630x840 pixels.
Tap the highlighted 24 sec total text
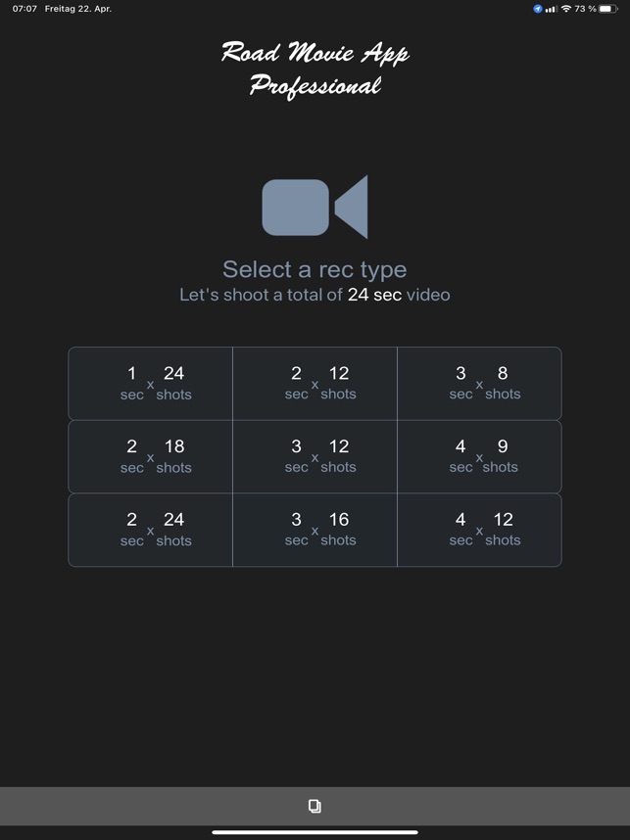pyautogui.click(x=375, y=295)
